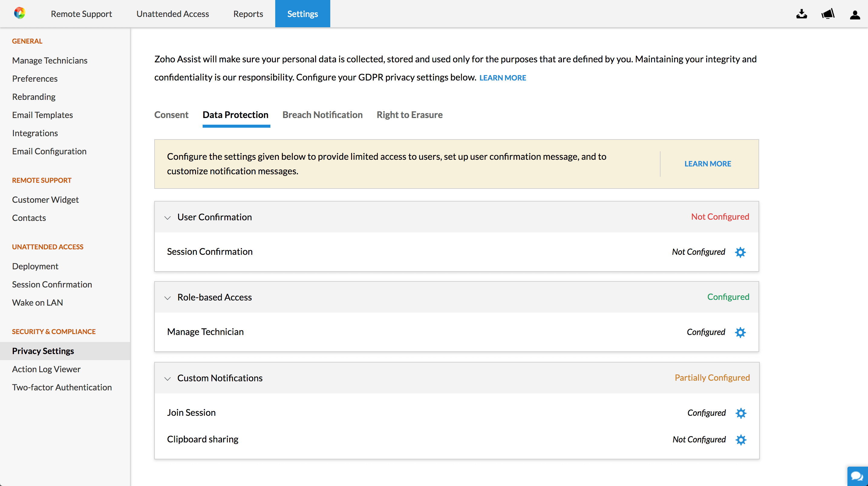This screenshot has height=486, width=868.
Task: Collapse the Custom Notifications section
Action: point(168,378)
